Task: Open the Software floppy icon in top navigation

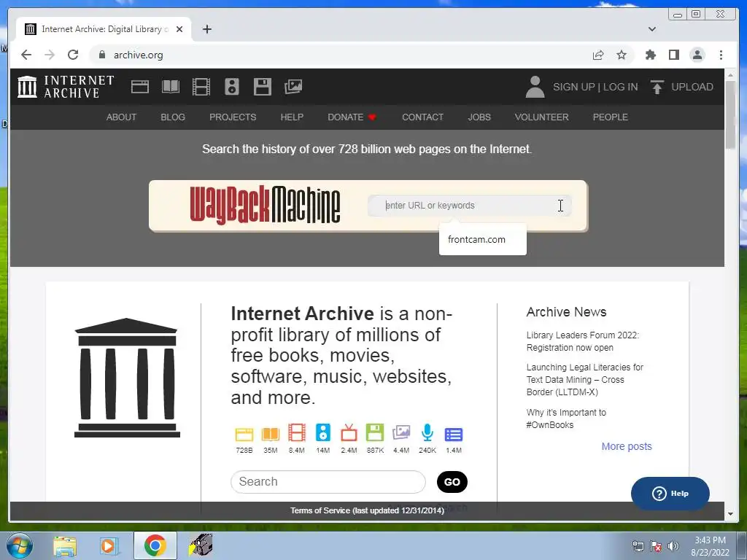Action: pos(263,87)
